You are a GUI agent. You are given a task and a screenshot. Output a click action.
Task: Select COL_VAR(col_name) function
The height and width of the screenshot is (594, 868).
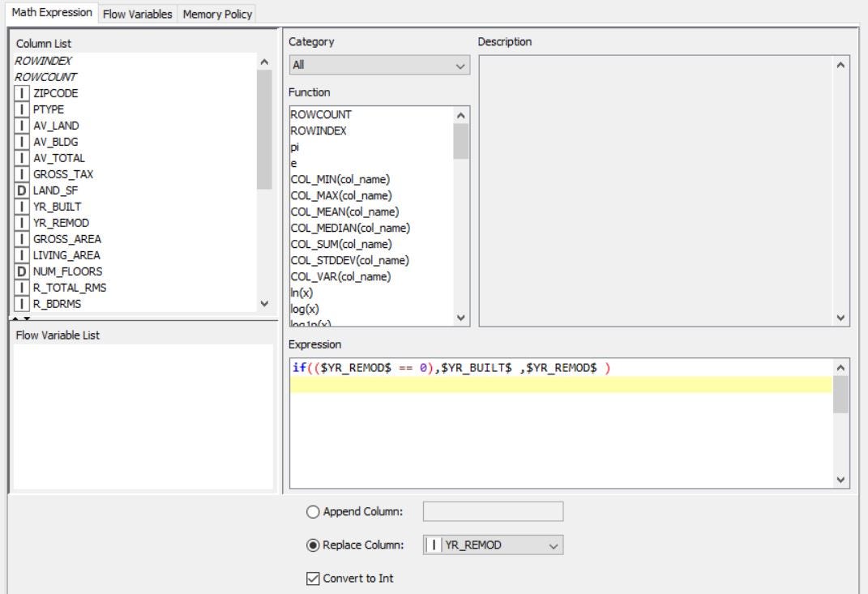(340, 276)
